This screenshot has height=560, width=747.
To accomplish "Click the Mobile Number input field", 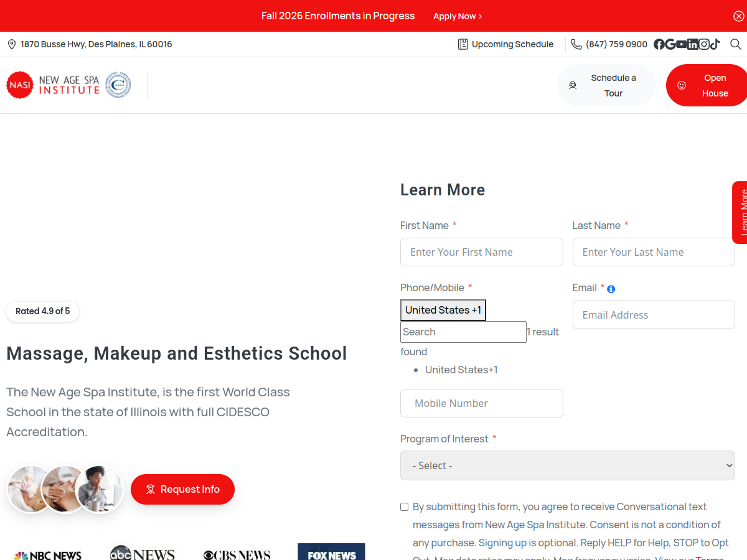I will click(x=481, y=403).
